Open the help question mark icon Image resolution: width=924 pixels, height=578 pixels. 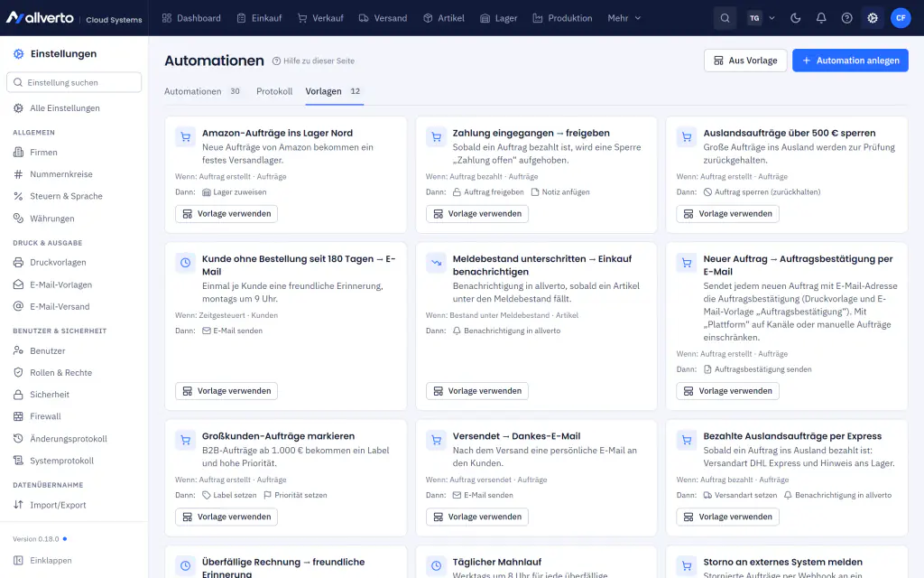[846, 18]
